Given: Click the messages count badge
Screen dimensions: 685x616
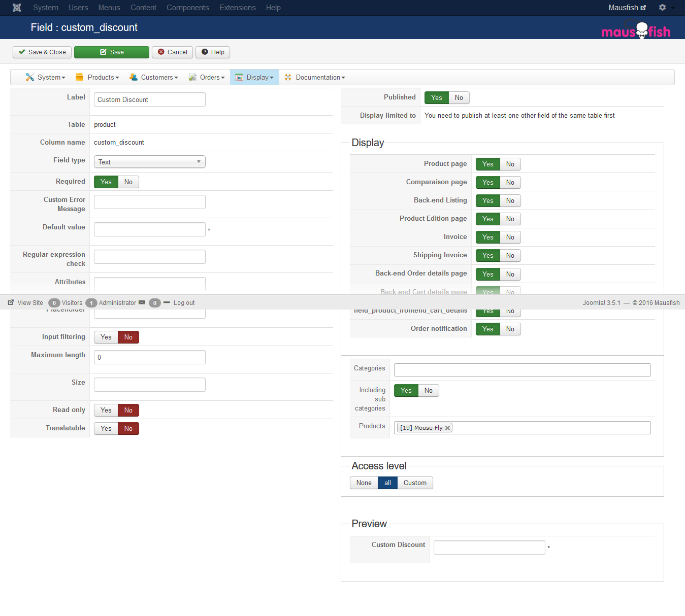Looking at the screenshot, I should tap(155, 303).
